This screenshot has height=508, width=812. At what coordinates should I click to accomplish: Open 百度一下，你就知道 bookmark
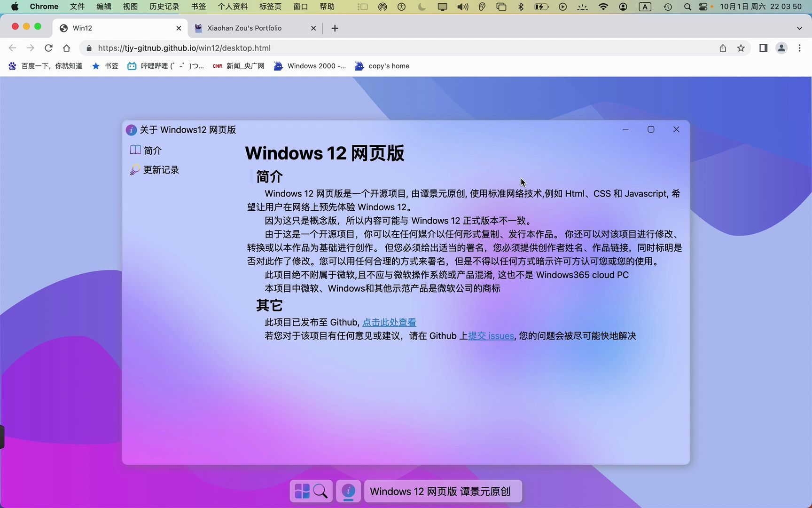[x=45, y=66]
